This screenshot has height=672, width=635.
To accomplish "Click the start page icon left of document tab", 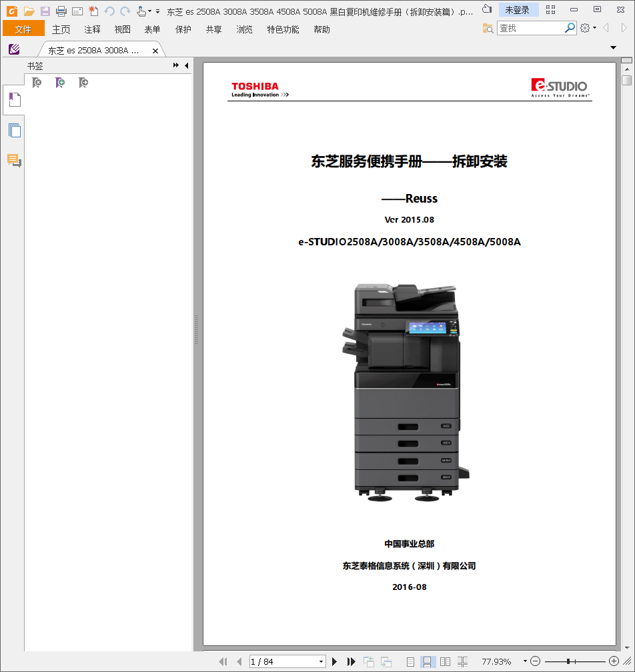I will pos(14,49).
